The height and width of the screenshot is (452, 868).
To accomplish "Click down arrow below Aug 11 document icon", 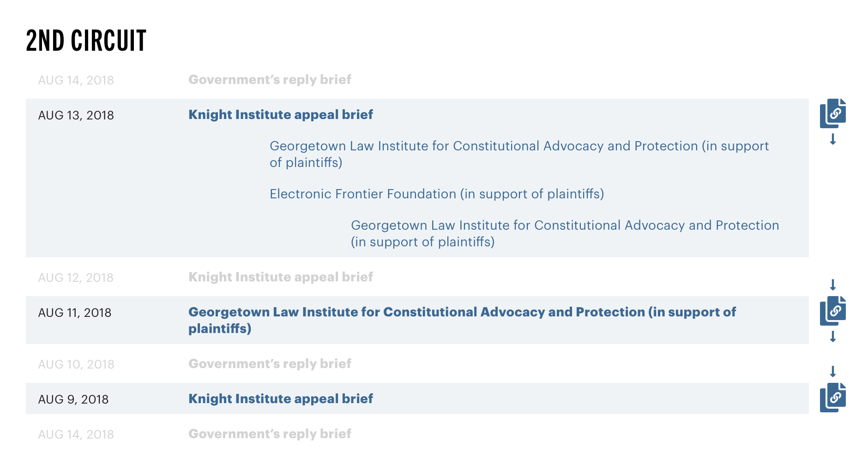I will [x=833, y=336].
